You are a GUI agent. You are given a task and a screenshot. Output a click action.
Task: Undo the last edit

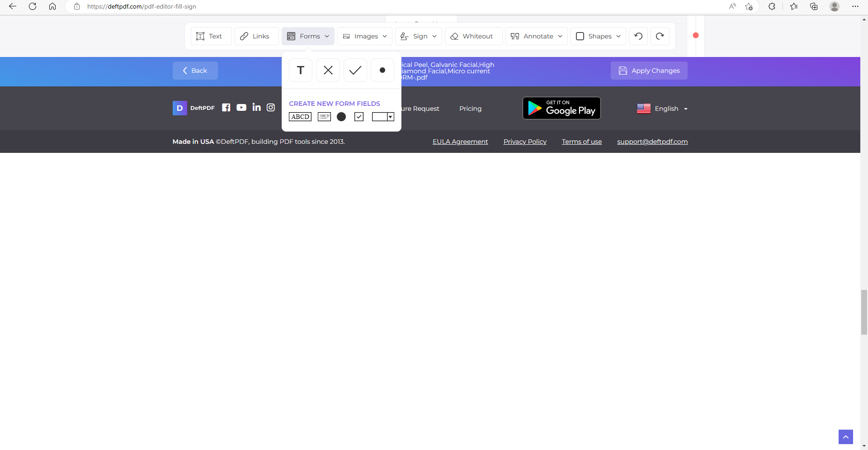pos(638,36)
